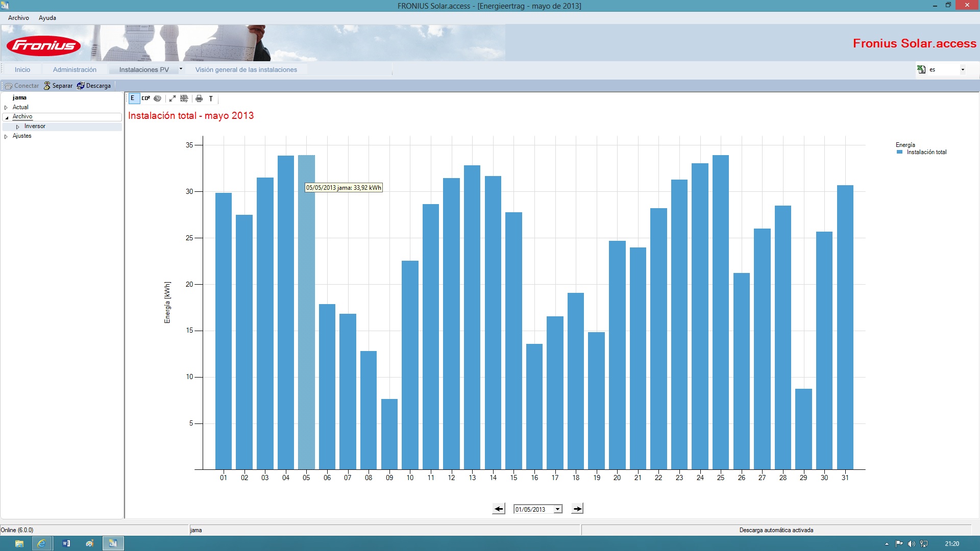Switch chart to coin earnings view
The width and height of the screenshot is (980, 551).
click(158, 98)
